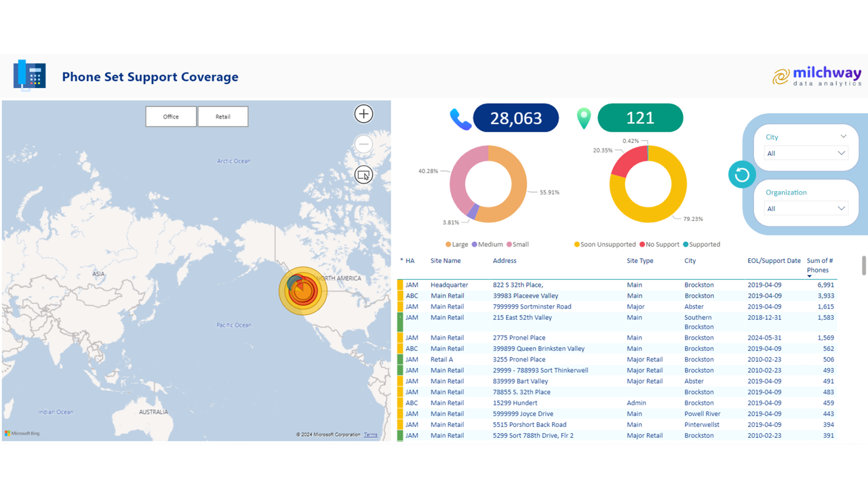Zoom in on the map using plus icon
The image size is (868, 488).
click(363, 114)
